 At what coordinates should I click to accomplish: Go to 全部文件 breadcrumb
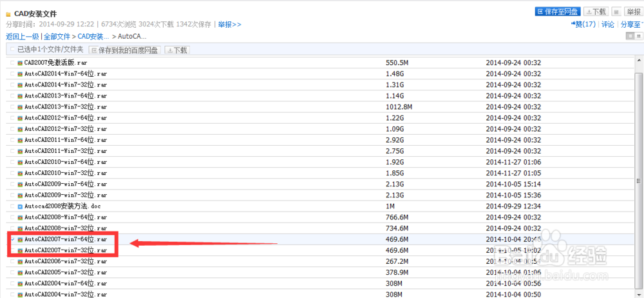(57, 36)
